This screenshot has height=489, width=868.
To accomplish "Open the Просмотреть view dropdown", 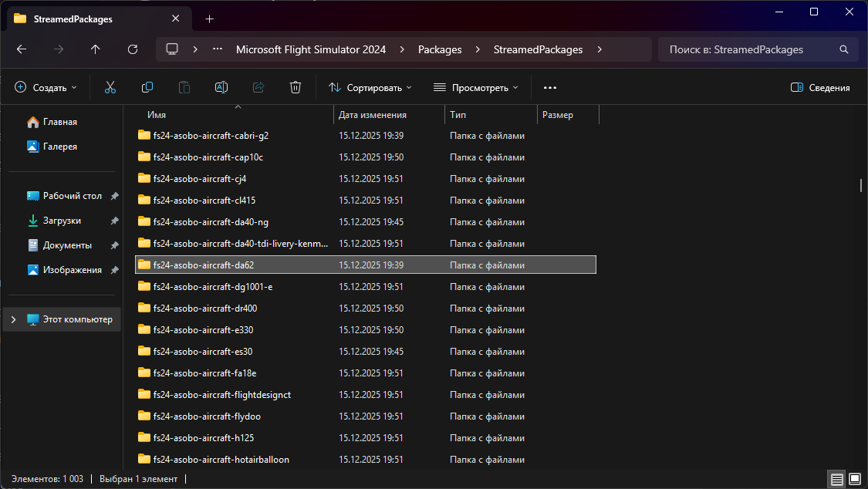I will pyautogui.click(x=476, y=88).
